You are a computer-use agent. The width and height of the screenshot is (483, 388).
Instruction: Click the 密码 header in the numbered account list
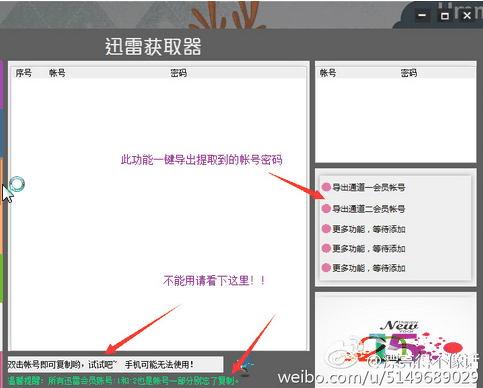tap(179, 73)
